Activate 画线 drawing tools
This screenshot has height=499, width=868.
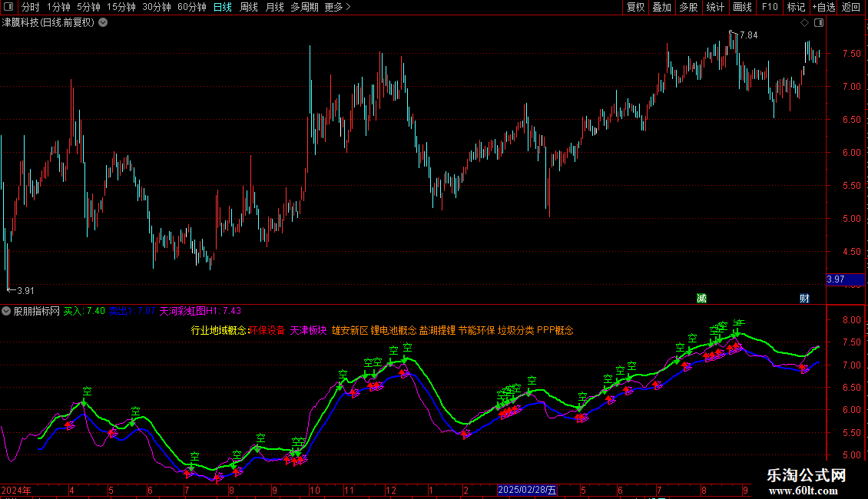742,7
